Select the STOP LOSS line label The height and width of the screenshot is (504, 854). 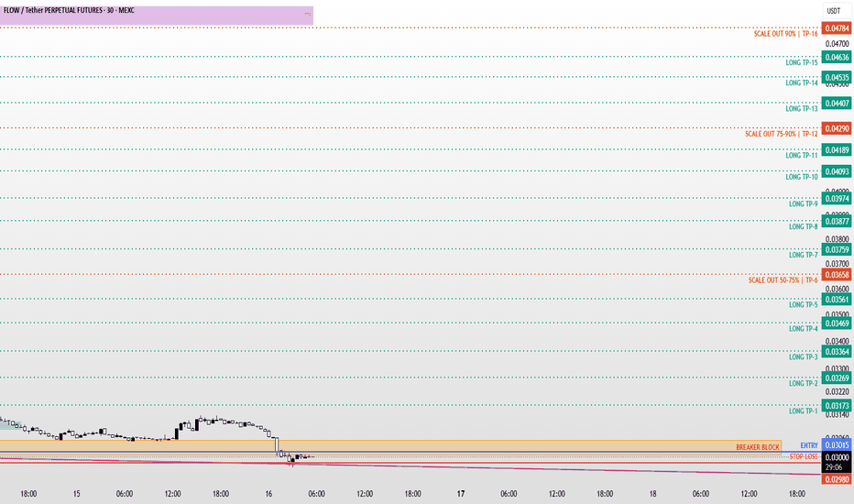point(804,456)
